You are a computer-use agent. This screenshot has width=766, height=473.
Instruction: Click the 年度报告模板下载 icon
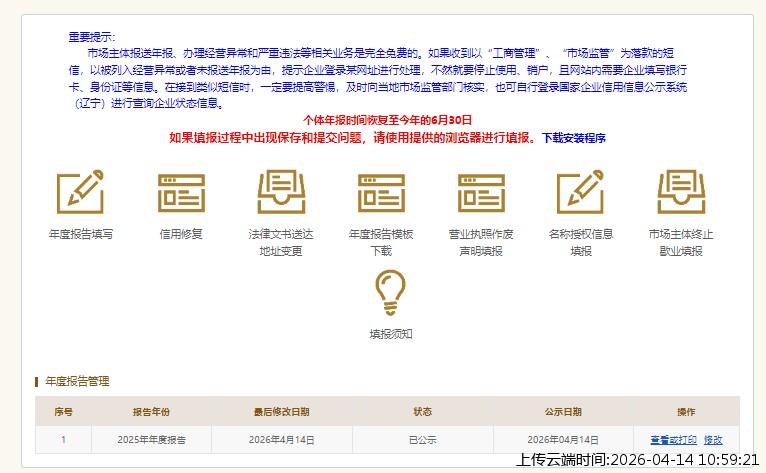[382, 193]
